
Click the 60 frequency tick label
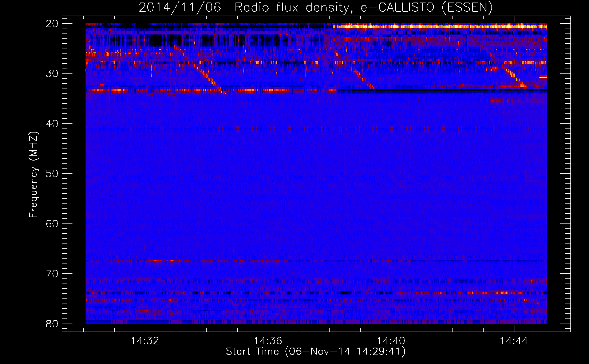(x=52, y=223)
